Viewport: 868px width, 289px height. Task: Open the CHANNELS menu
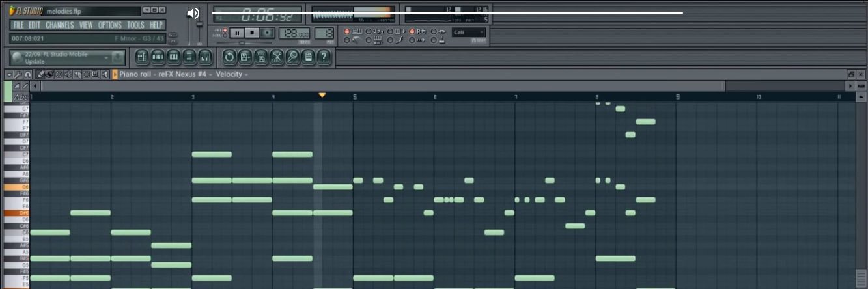(x=59, y=25)
